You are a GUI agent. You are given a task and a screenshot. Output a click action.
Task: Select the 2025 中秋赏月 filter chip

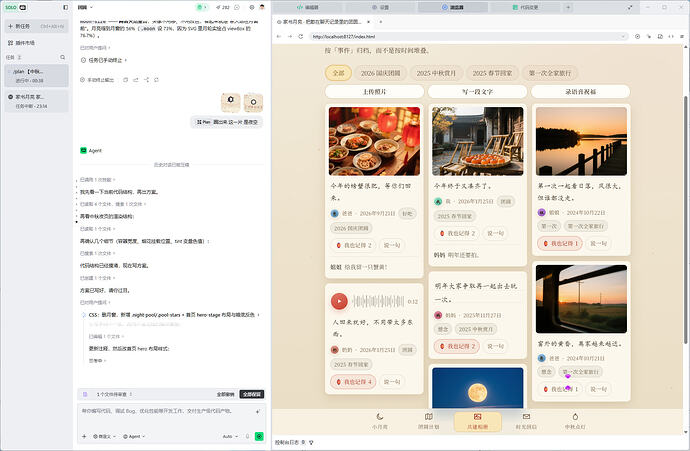tap(436, 73)
